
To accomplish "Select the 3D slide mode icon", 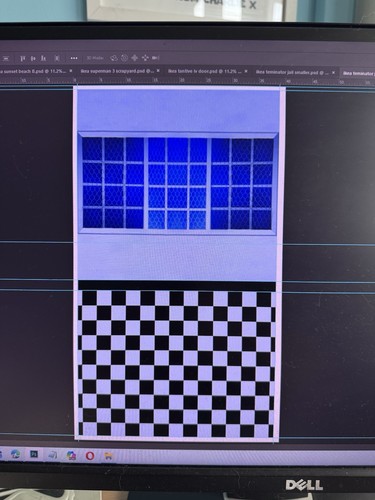I will pos(145,58).
